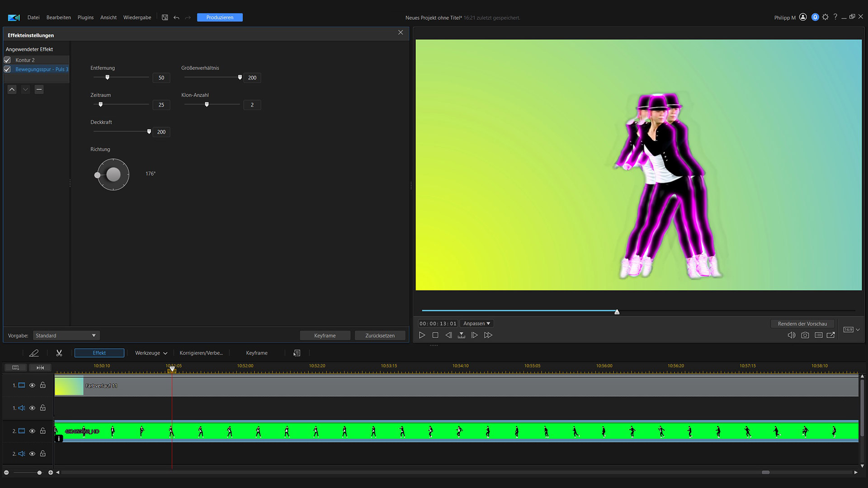Open the Anpassen zoom dropdown
Screen dimensions: 868x488
(x=476, y=324)
